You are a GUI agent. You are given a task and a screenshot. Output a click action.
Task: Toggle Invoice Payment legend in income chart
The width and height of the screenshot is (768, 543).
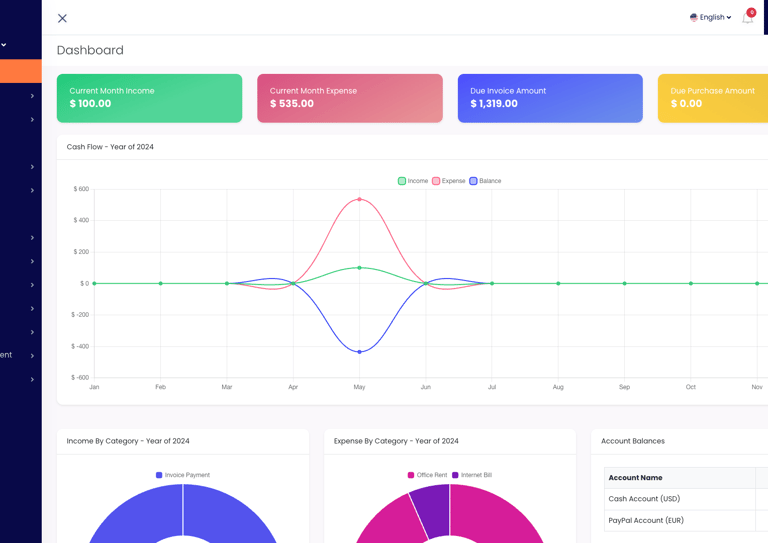pyautogui.click(x=183, y=475)
